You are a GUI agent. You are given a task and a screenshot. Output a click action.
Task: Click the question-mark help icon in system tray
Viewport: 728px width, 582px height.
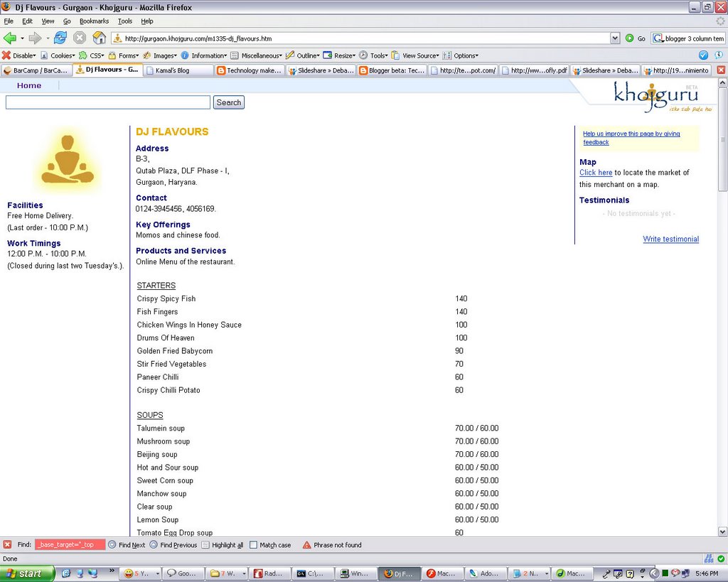click(x=630, y=573)
